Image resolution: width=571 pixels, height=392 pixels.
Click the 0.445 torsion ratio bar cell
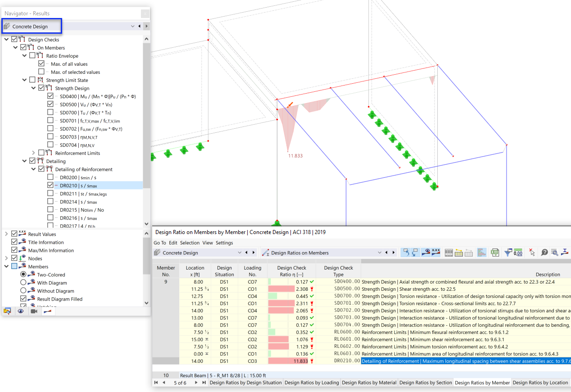[x=291, y=296]
